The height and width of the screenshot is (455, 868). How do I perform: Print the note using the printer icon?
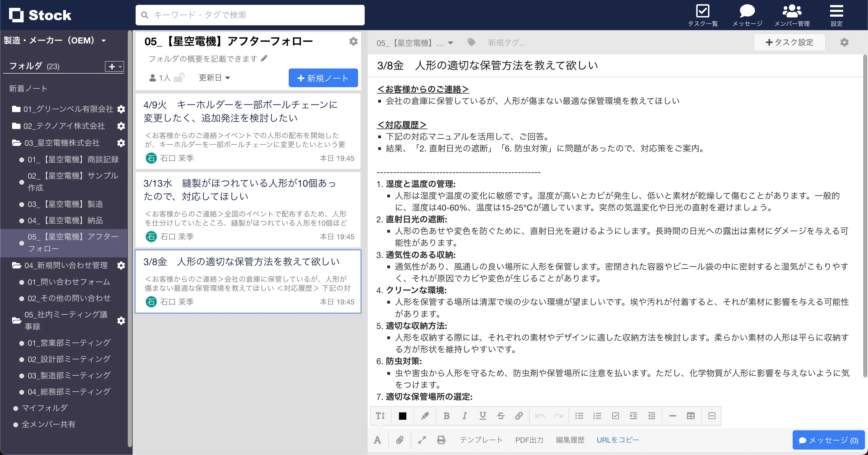(x=441, y=440)
